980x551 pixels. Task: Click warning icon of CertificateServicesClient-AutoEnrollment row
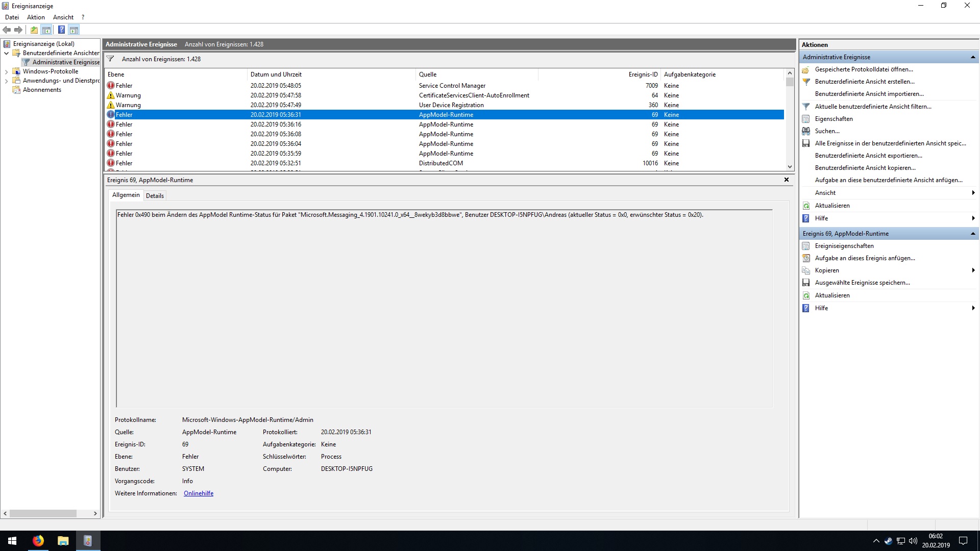[x=111, y=95]
